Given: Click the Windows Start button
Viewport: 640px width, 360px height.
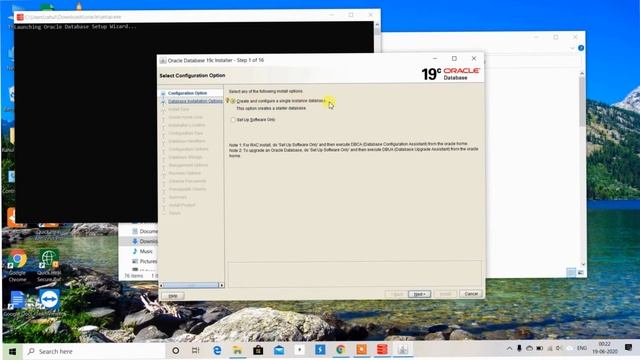Looking at the screenshot, I should point(12,351).
